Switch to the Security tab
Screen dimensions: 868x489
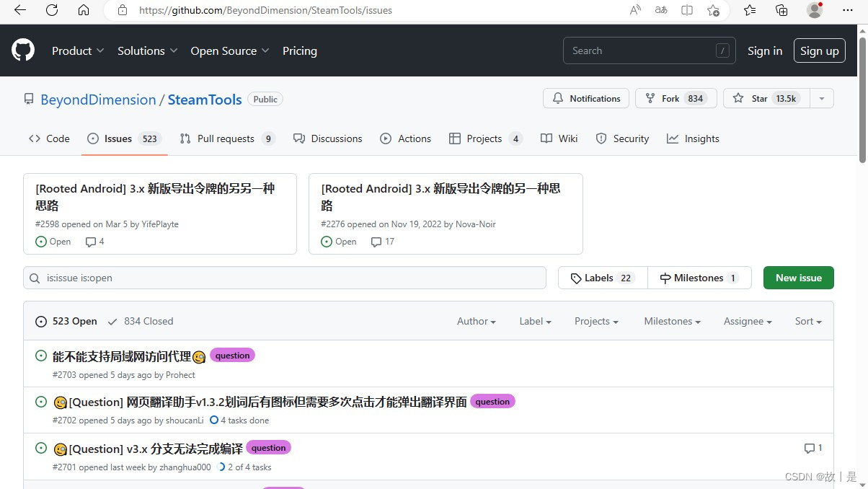point(623,138)
